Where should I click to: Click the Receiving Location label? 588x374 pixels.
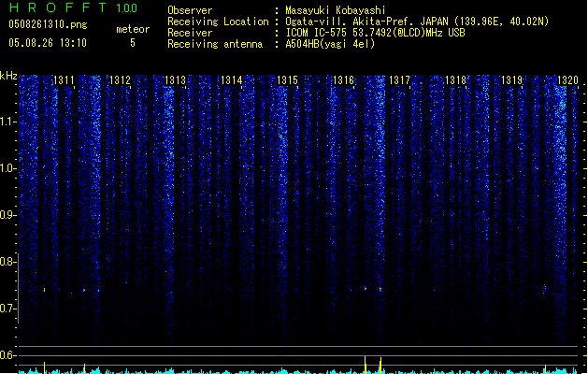[x=218, y=22]
